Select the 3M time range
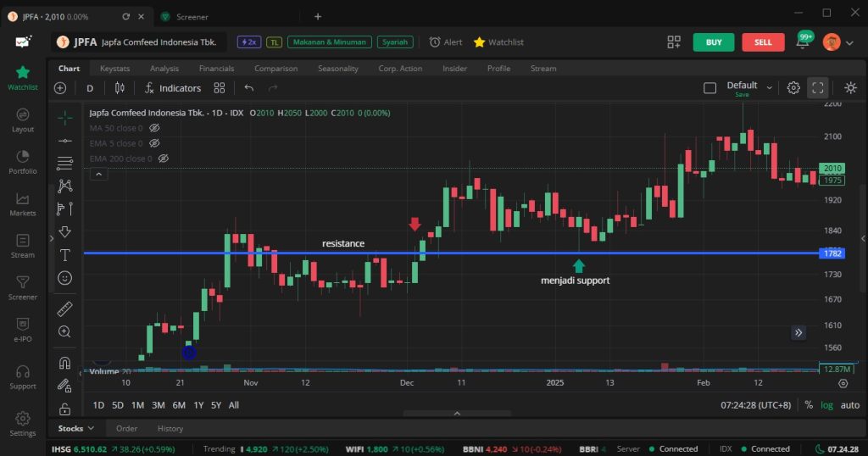868x456 pixels. pyautogui.click(x=159, y=405)
